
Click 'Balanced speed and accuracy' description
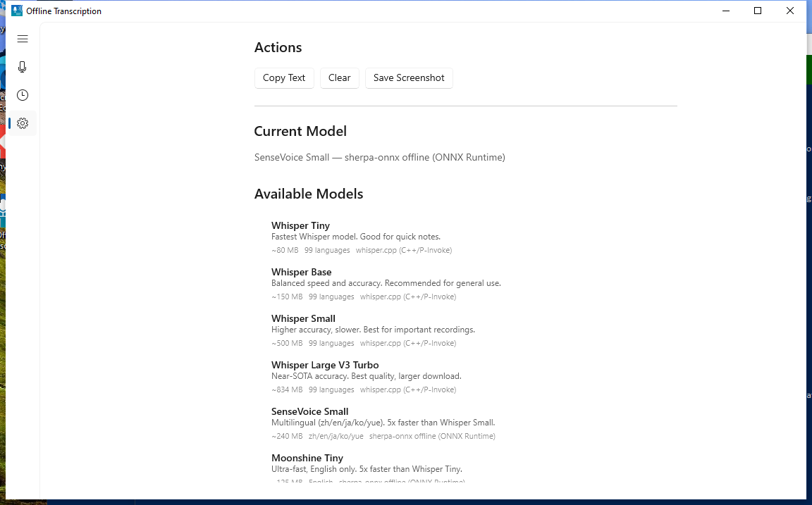pos(386,284)
